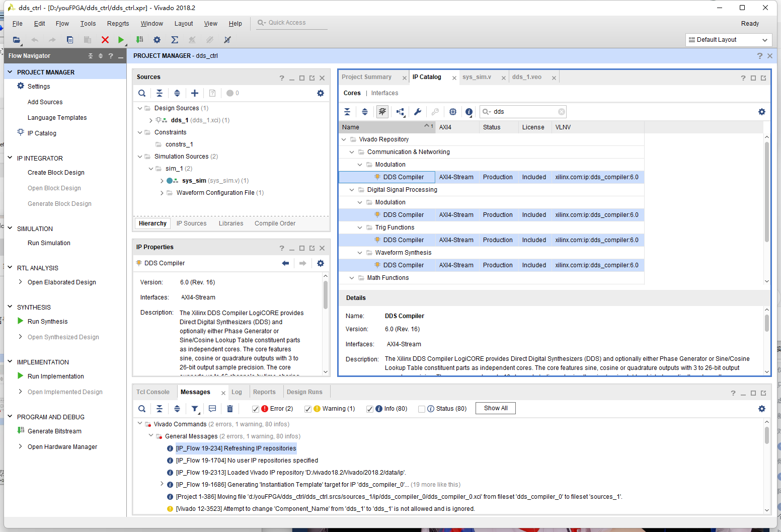Viewport: 781px width, 532px height.
Task: Enable the Status (80) checkbox
Action: click(x=422, y=409)
